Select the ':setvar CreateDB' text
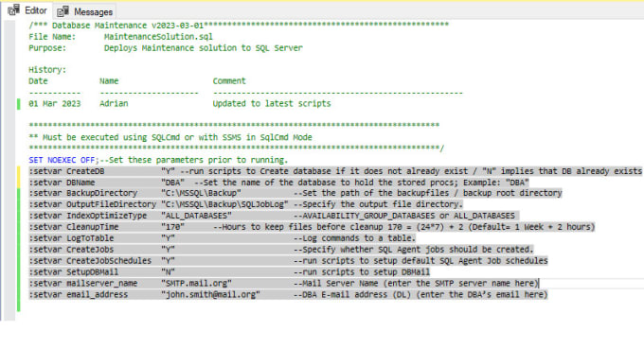The width and height of the screenshot is (644, 349). 66,171
